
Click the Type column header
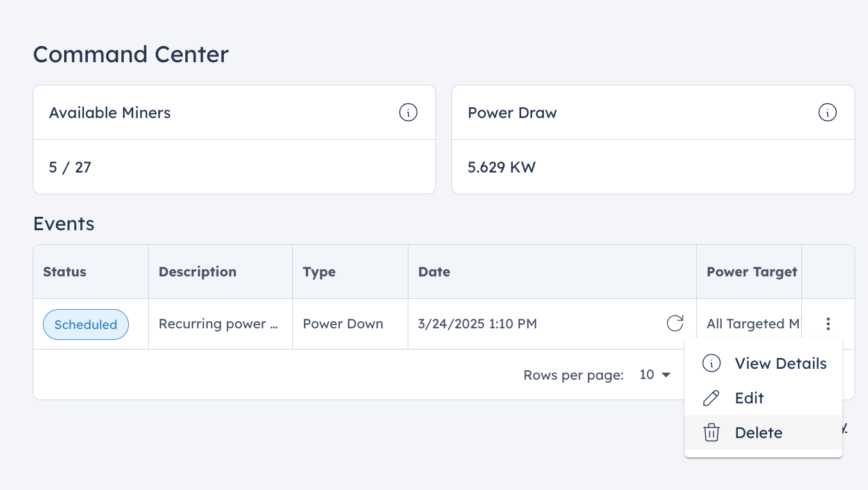click(x=319, y=272)
